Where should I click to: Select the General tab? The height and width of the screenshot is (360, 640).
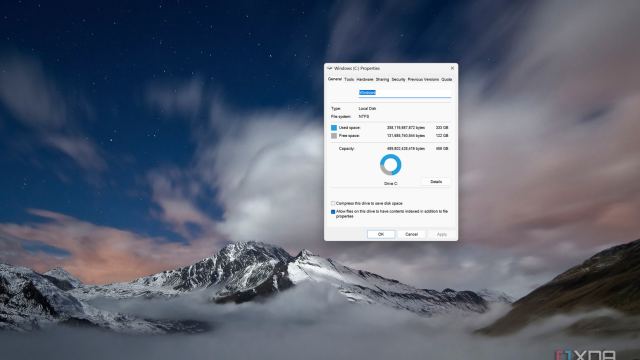335,79
